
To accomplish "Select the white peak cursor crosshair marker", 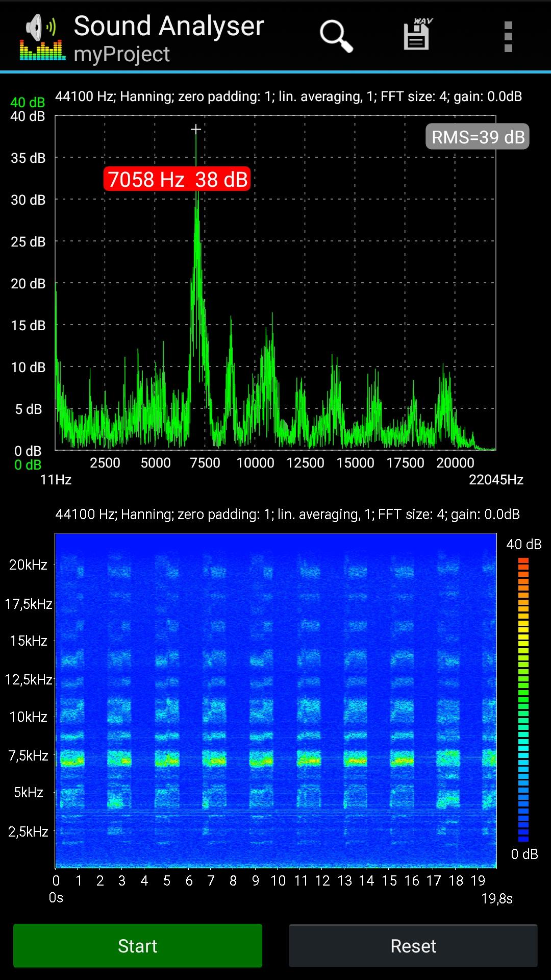I will (196, 129).
